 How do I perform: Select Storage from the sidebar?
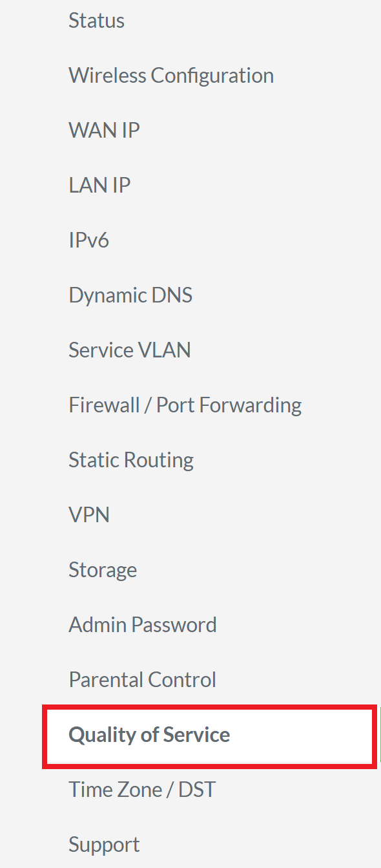[103, 569]
